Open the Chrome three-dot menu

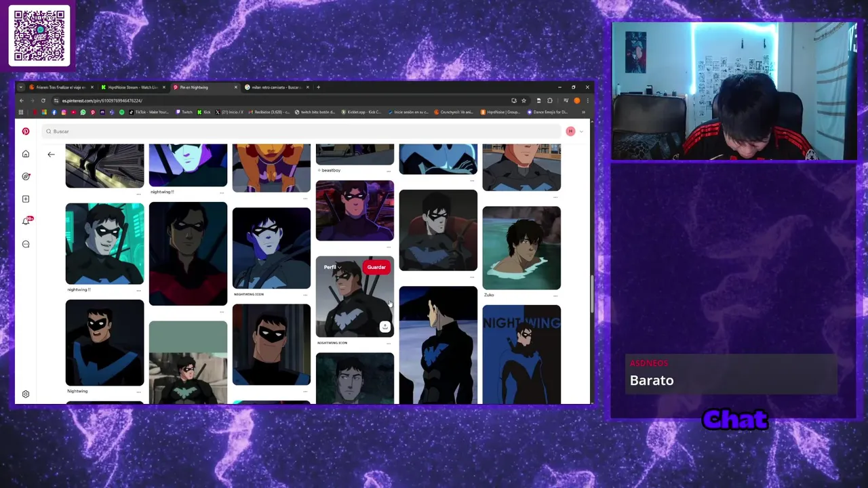pos(587,100)
